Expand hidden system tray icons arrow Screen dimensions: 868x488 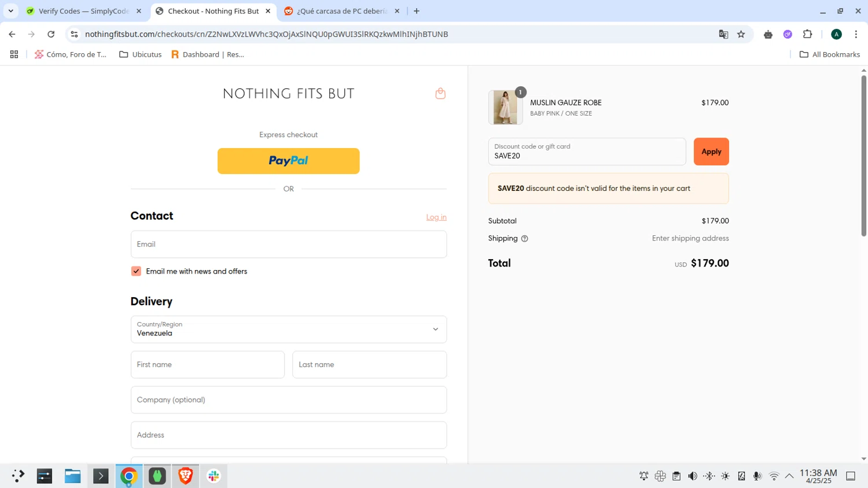pyautogui.click(x=789, y=476)
